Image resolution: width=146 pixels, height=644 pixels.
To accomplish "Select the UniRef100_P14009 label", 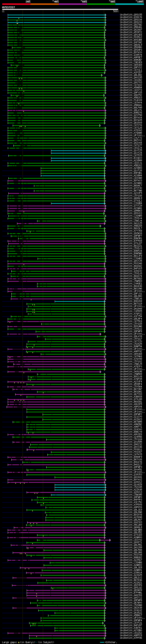I will pos(131,100).
